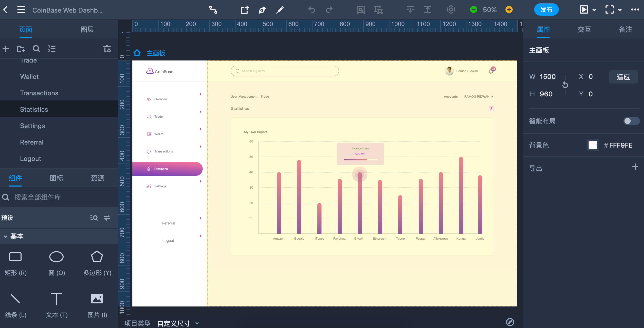Image resolution: width=644 pixels, height=328 pixels.
Task: Click the page search magnifier icon
Action: [x=36, y=49]
